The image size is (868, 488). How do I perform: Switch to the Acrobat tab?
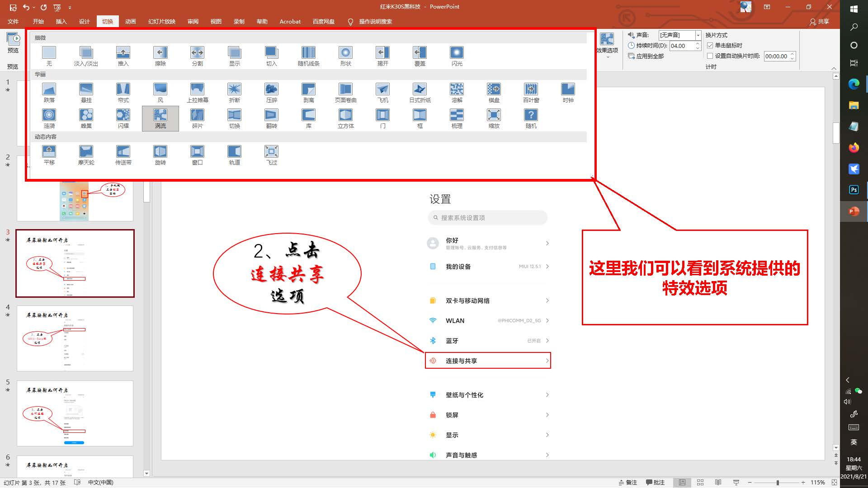tap(290, 22)
